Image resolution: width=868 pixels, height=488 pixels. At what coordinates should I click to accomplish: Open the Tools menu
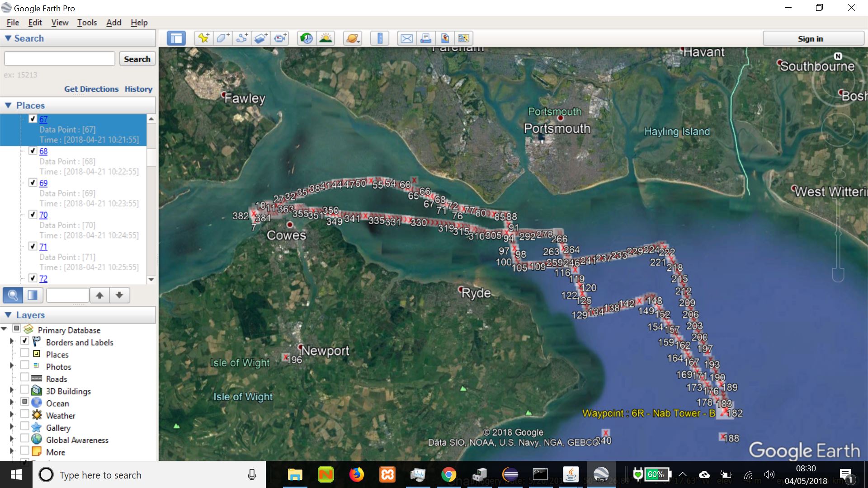click(87, 23)
